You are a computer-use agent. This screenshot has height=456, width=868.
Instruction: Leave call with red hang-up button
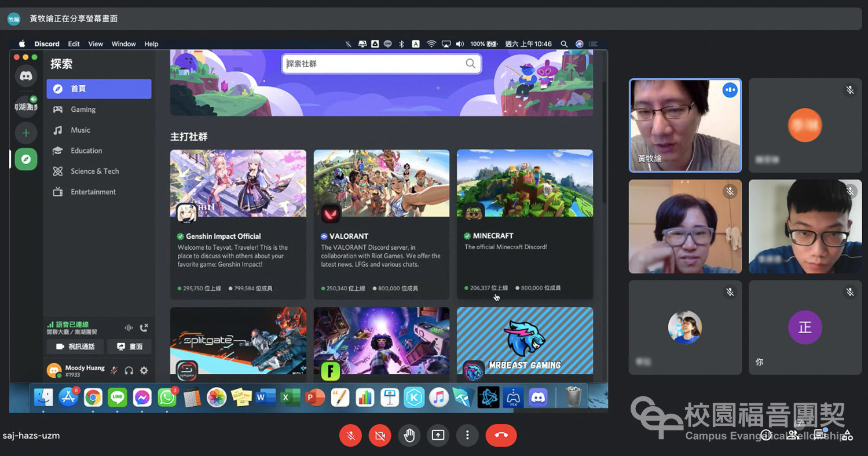click(501, 435)
